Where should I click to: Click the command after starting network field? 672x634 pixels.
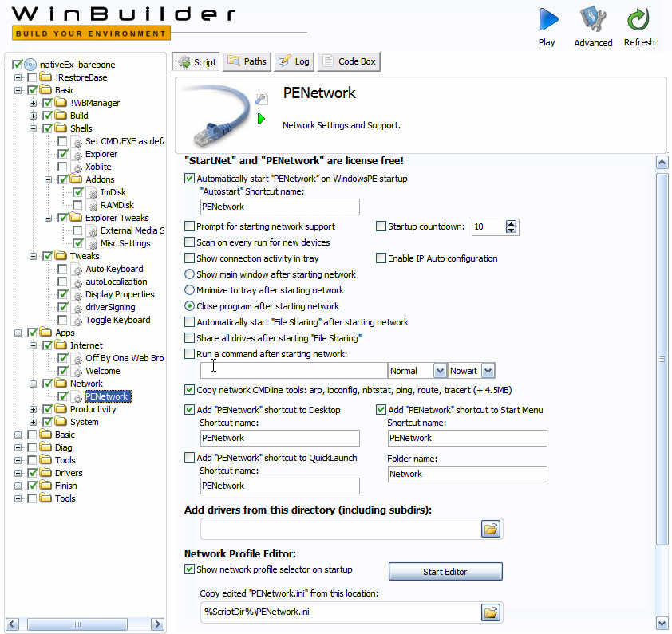[x=294, y=371]
